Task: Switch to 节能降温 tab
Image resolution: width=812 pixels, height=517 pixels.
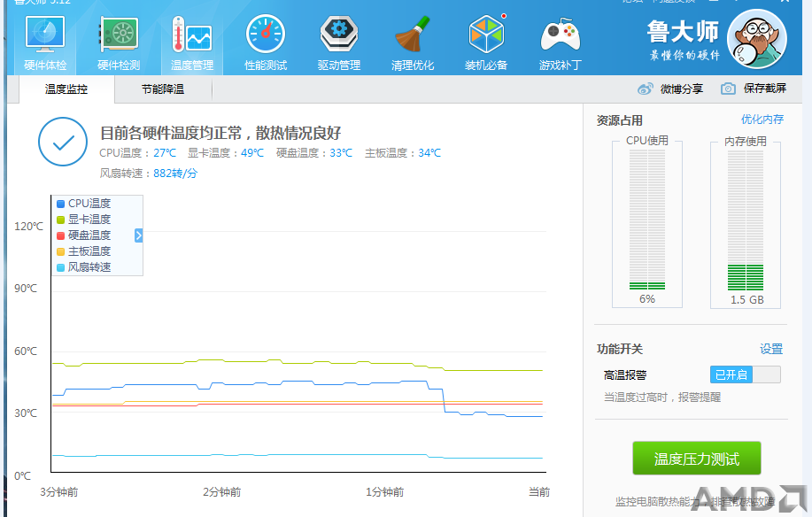Action: [x=163, y=89]
